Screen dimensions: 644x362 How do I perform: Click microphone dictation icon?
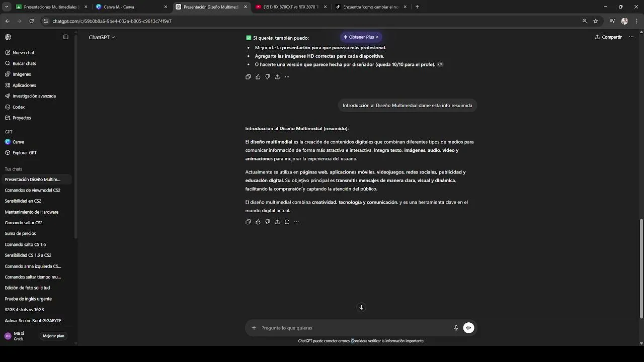[x=456, y=328]
